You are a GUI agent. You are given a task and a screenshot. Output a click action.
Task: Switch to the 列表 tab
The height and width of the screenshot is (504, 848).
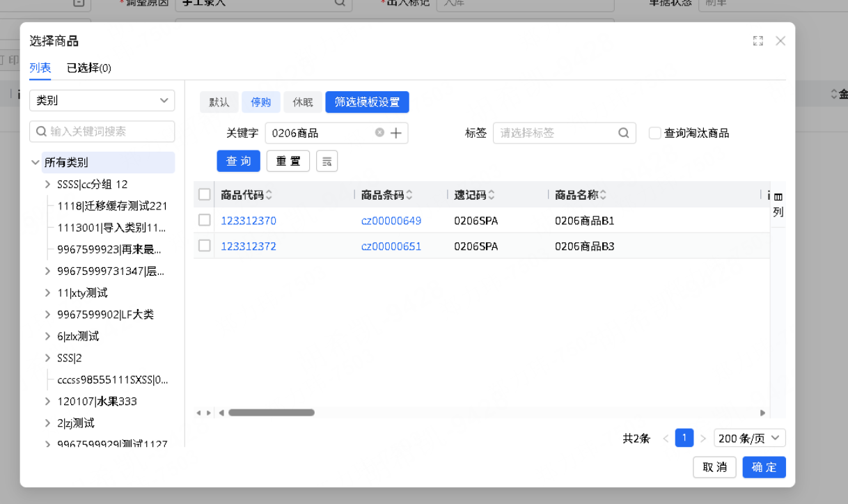[x=40, y=68]
